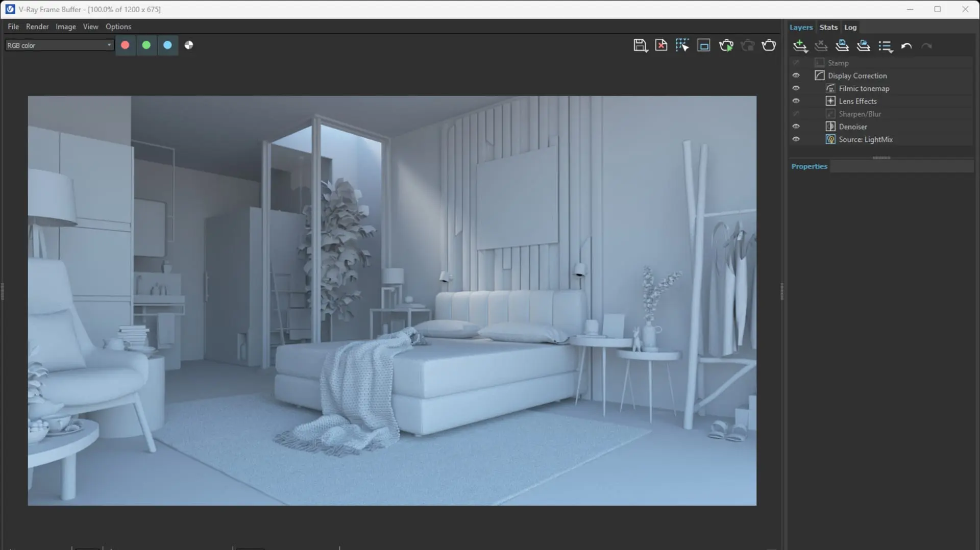Start interactive rendering with the teapot icon

[x=726, y=45]
